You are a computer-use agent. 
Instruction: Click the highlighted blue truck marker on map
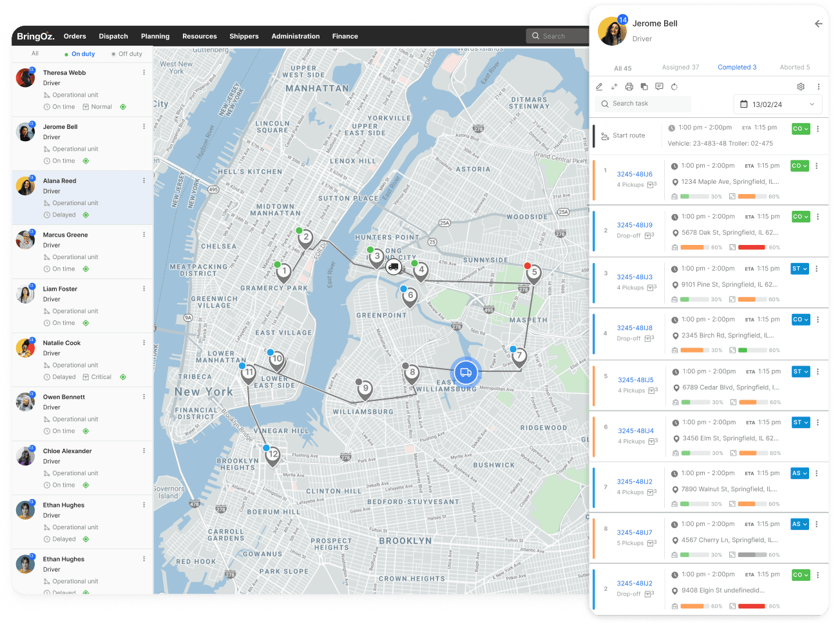pyautogui.click(x=466, y=372)
